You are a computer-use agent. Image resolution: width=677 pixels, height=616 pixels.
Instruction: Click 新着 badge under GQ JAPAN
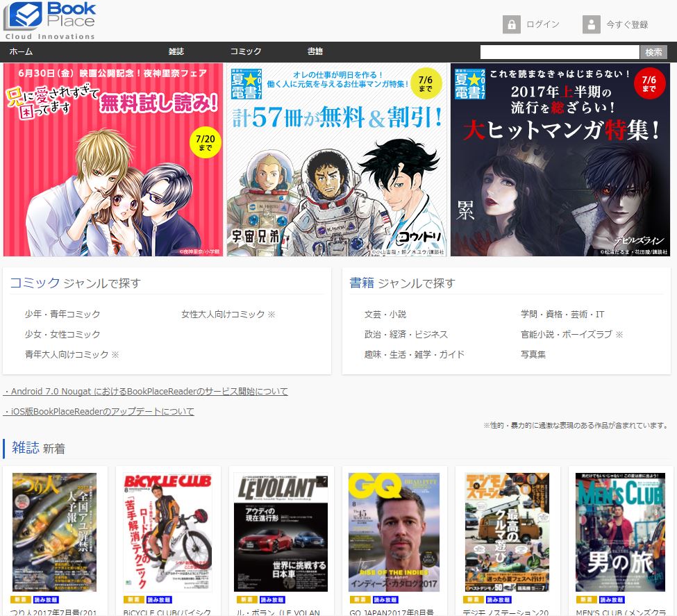point(360,600)
